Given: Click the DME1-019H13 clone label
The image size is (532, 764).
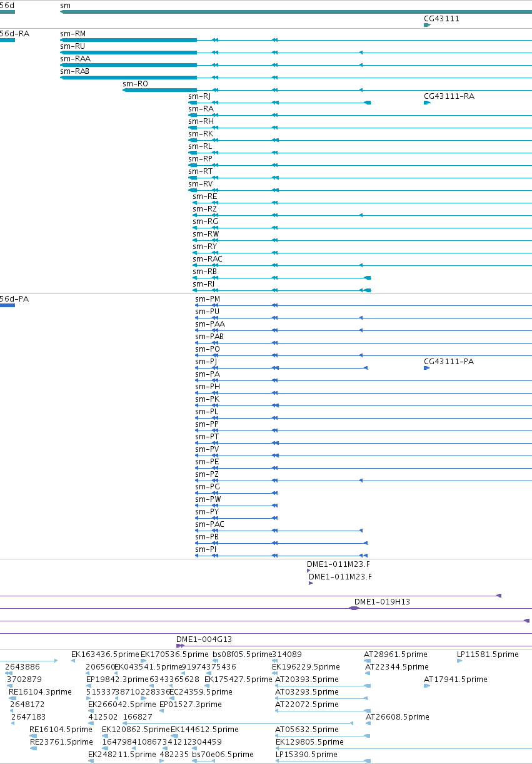Looking at the screenshot, I should [382, 602].
